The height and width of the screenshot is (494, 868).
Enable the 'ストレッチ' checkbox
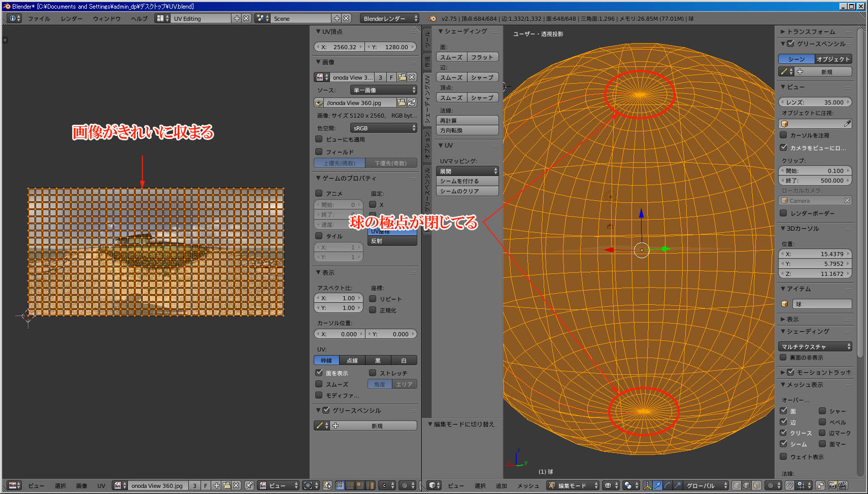coord(373,372)
